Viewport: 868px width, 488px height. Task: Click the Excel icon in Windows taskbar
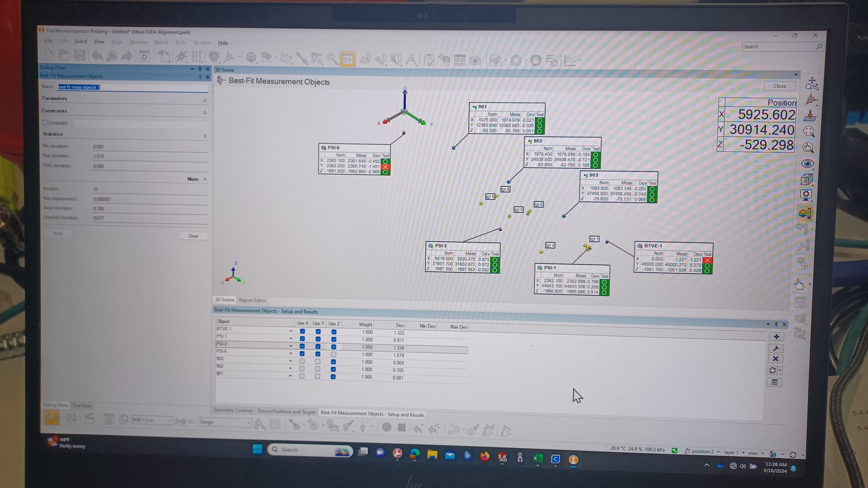pos(538,459)
